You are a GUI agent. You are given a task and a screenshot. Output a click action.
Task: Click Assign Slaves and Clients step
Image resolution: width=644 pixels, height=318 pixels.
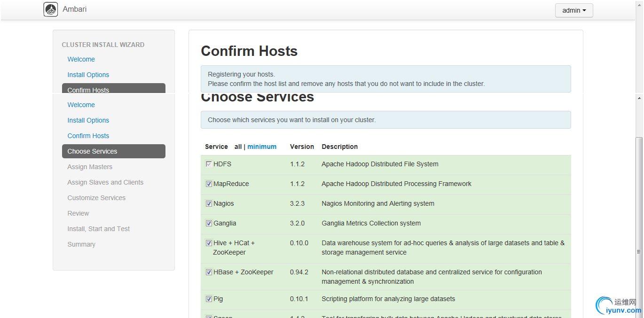(x=105, y=182)
